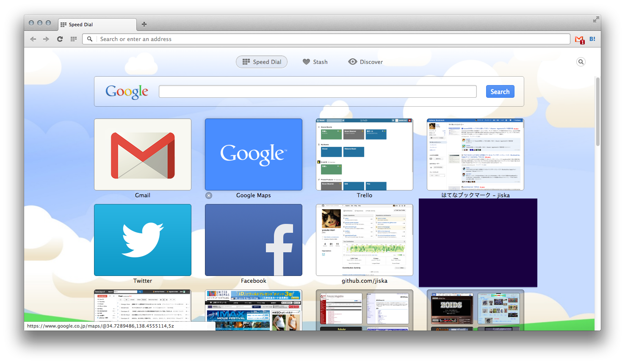Open the Hatena Bookmark jiska tile
625x364 pixels.
pyautogui.click(x=476, y=154)
